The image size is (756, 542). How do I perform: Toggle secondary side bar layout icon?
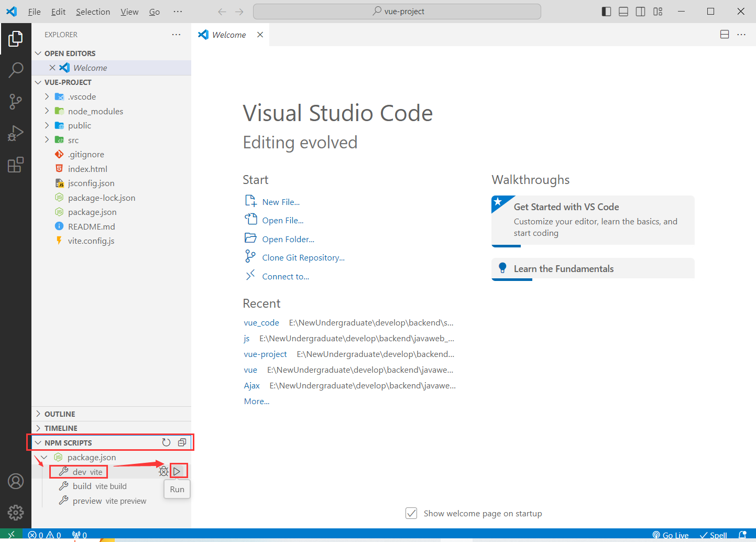640,12
